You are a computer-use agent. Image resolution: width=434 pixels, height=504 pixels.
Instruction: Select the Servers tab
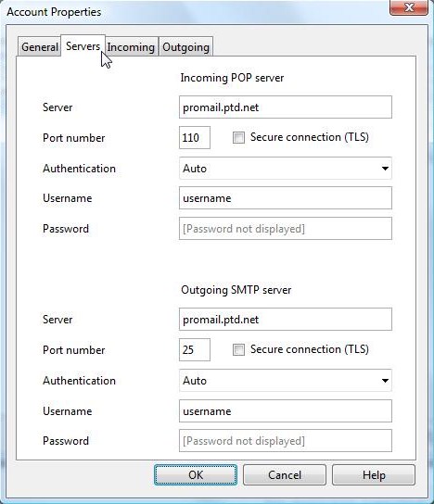click(83, 45)
